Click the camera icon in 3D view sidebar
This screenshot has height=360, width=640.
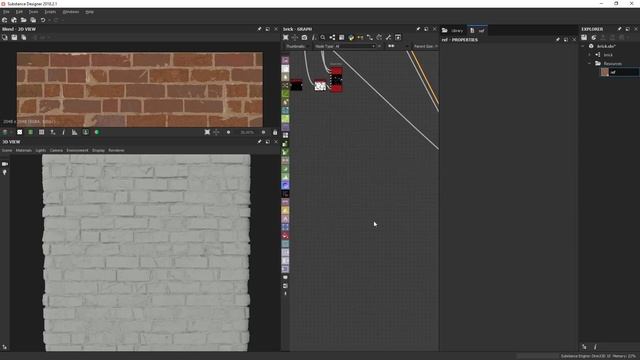click(5, 164)
